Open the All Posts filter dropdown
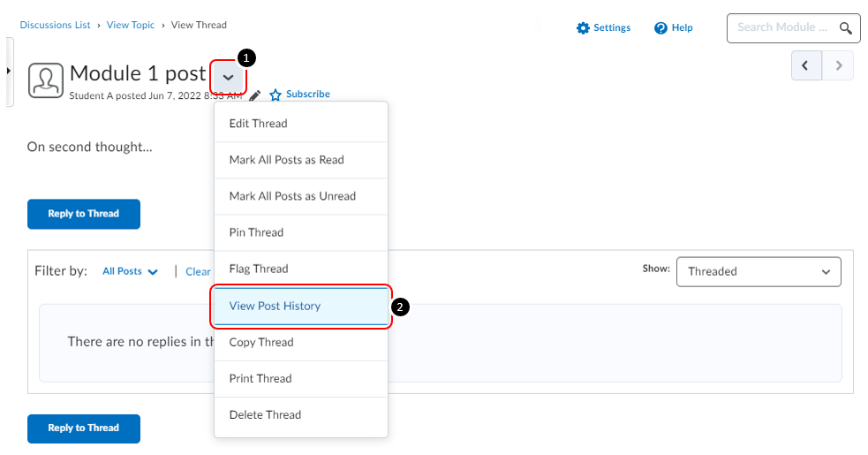The height and width of the screenshot is (455, 868). coord(130,272)
